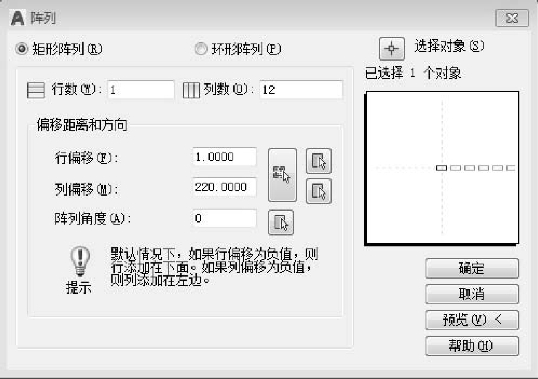
Task: Click the 行偏移 field showing 1.0000
Action: click(x=224, y=157)
